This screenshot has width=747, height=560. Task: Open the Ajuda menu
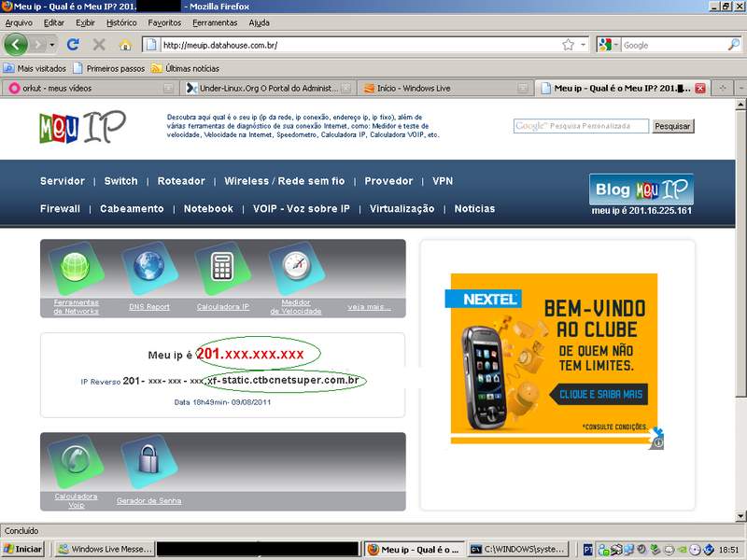click(x=260, y=22)
